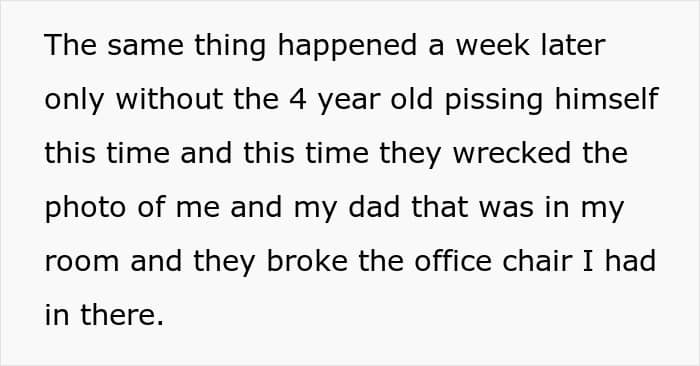
Task: Click the word "they" before wrecked
Action: coord(410,155)
